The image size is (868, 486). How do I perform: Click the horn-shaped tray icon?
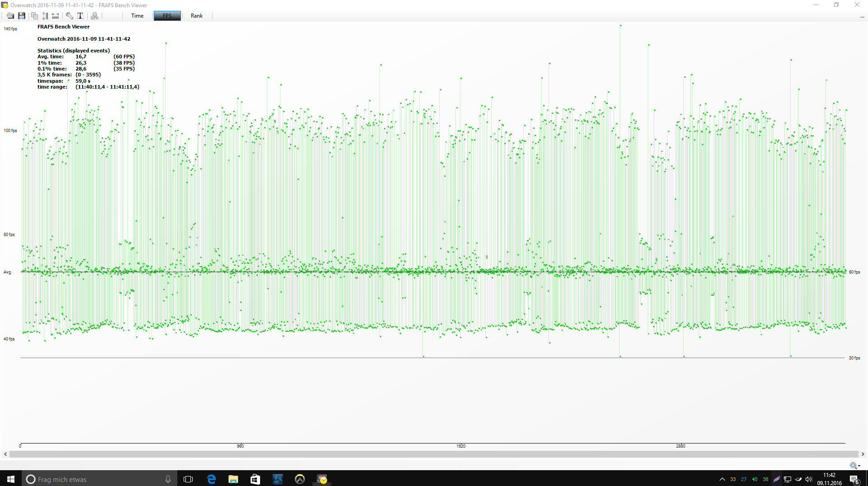(798, 479)
